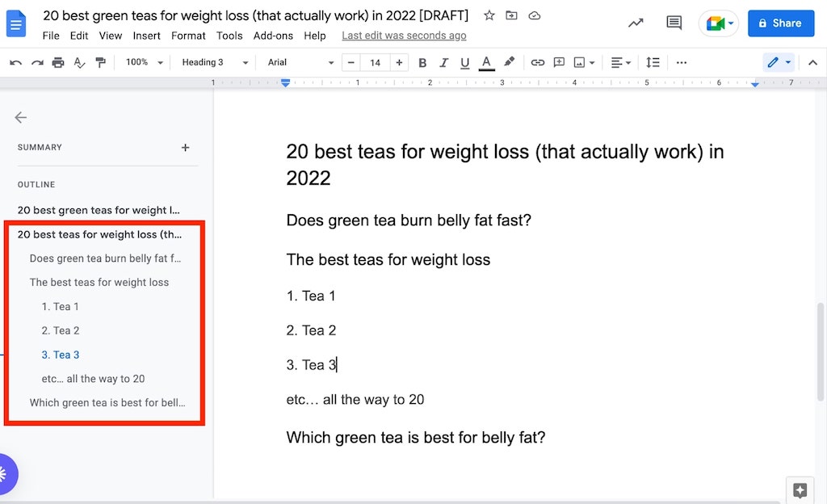
Task: Open the zoom level dropdown
Action: tap(145, 62)
